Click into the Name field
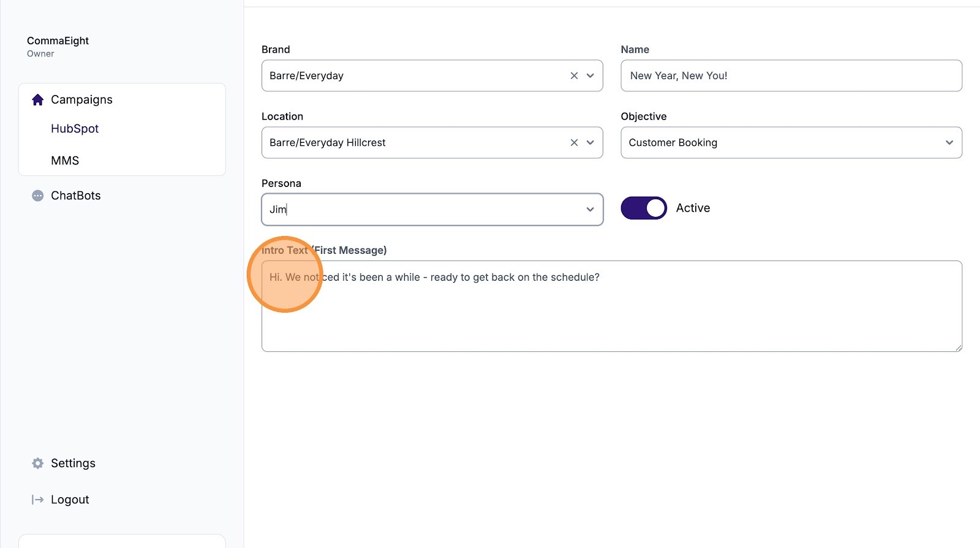Viewport: 980px width, 548px height. [791, 76]
